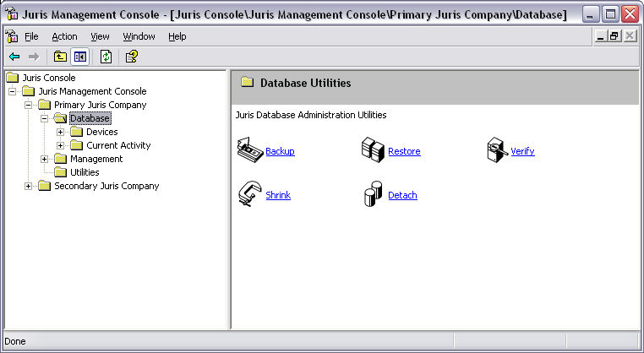Image resolution: width=644 pixels, height=353 pixels.
Task: Select the Management folder in tree
Action: pyautogui.click(x=96, y=159)
